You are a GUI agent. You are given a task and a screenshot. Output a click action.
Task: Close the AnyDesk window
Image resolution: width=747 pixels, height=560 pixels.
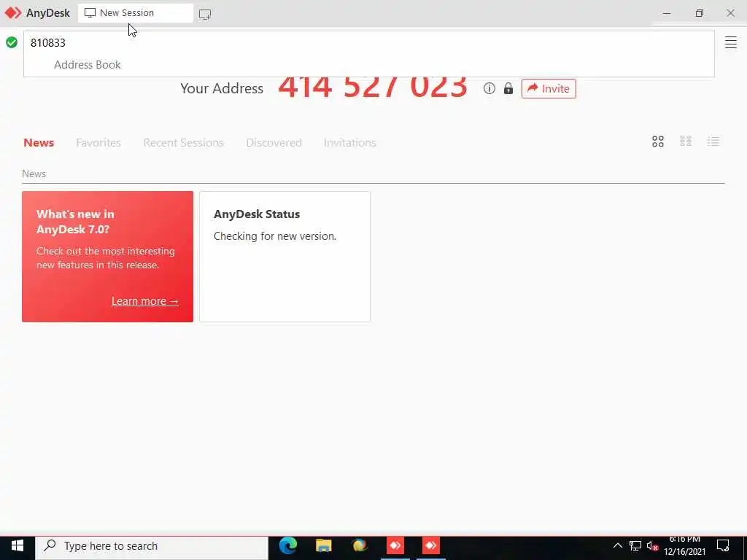(x=730, y=13)
